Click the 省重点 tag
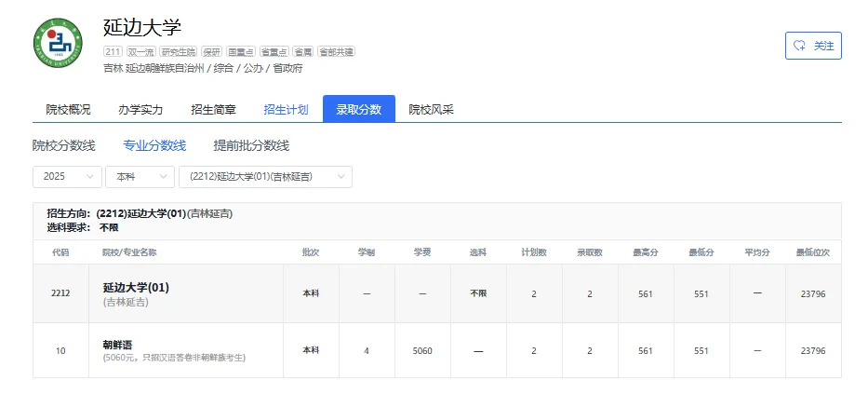The width and height of the screenshot is (868, 394). tap(274, 51)
